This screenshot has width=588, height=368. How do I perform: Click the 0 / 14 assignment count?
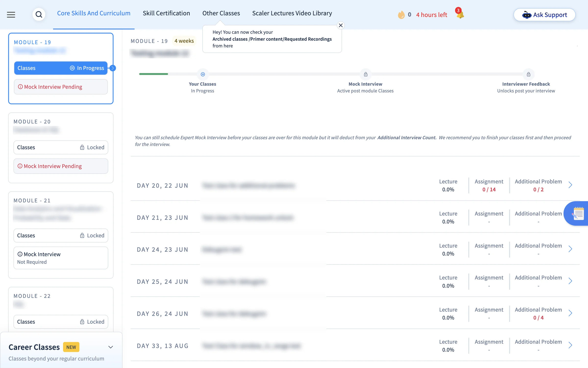489,189
